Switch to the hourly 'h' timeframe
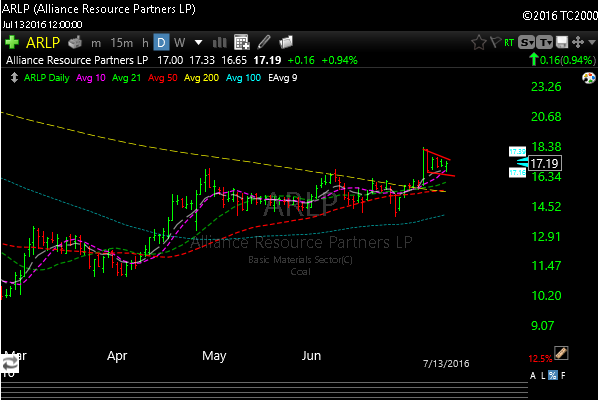This screenshot has width=598, height=400. point(145,43)
